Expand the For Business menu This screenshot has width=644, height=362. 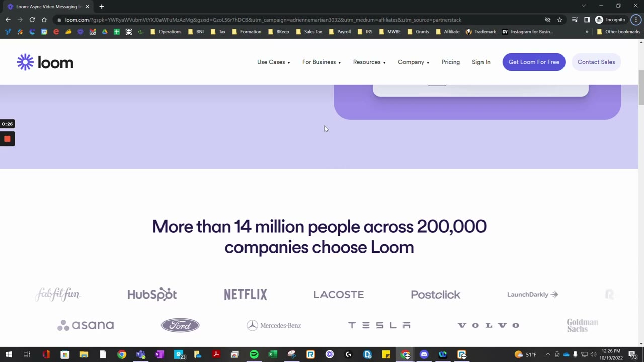coord(321,62)
